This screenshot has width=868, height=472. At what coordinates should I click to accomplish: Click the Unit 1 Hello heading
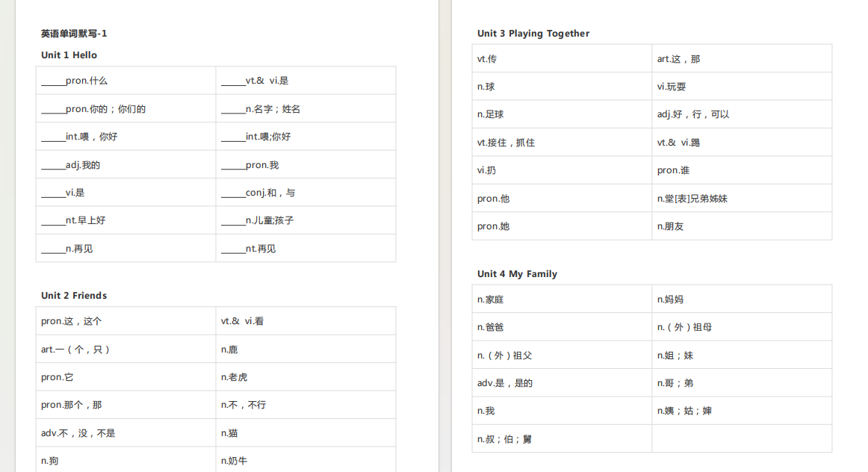[69, 55]
